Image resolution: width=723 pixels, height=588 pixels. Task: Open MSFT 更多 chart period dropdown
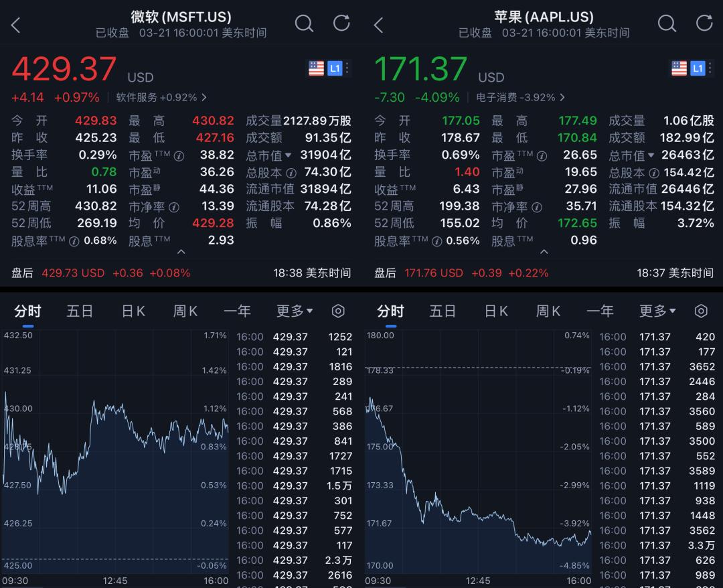(x=294, y=311)
